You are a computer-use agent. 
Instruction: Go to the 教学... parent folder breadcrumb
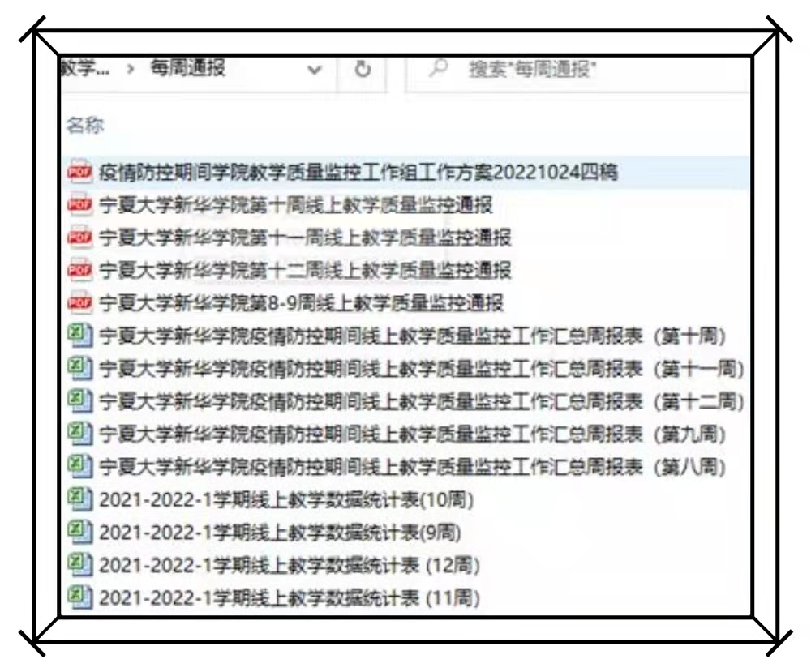(x=85, y=67)
